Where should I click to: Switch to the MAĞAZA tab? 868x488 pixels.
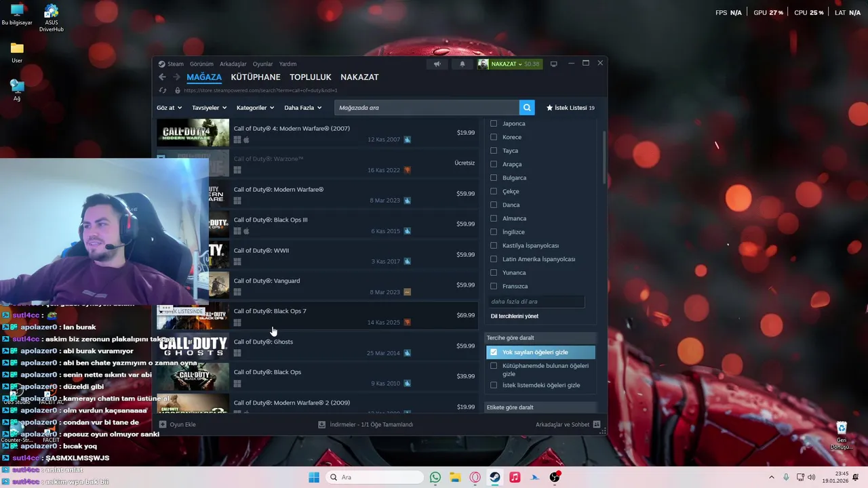204,77
